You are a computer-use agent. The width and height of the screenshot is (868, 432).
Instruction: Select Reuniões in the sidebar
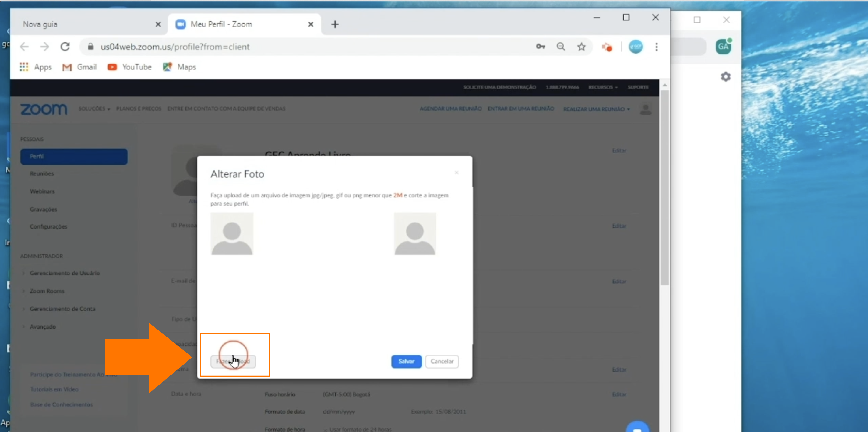tap(41, 173)
